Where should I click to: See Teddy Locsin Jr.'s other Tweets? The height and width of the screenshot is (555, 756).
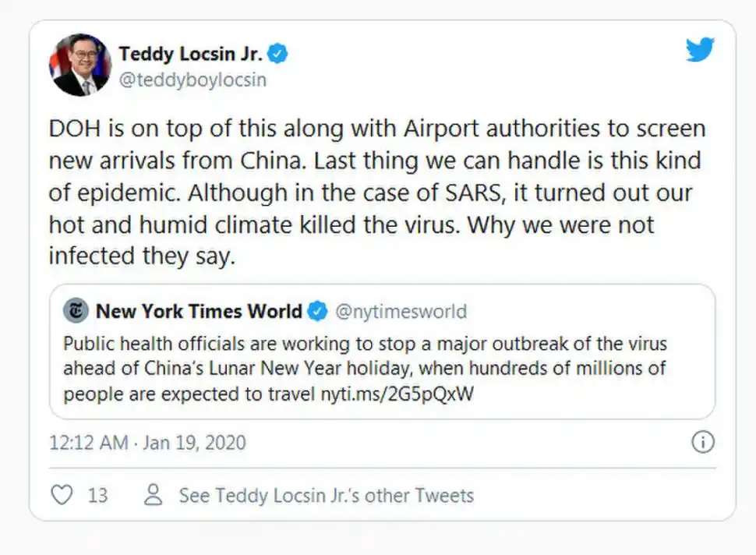326,495
